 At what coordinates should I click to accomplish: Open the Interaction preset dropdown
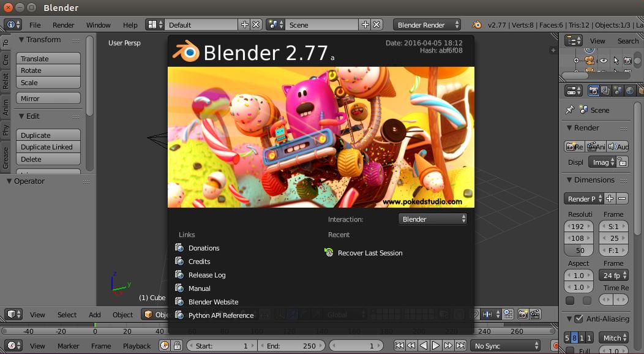click(x=432, y=219)
